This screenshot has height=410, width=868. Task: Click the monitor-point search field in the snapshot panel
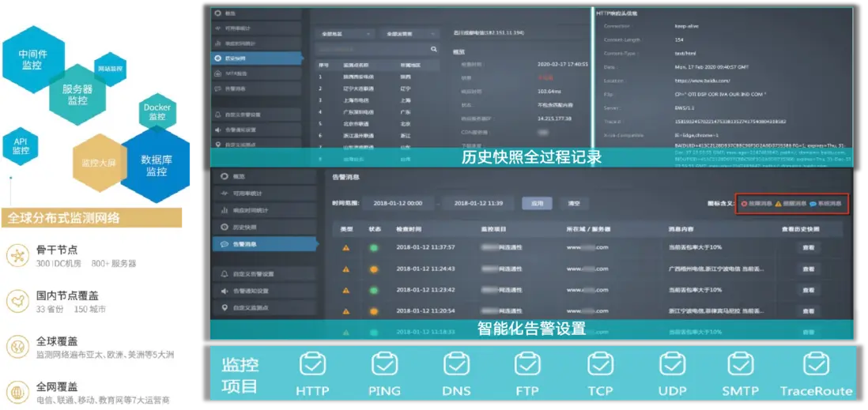pos(377,49)
